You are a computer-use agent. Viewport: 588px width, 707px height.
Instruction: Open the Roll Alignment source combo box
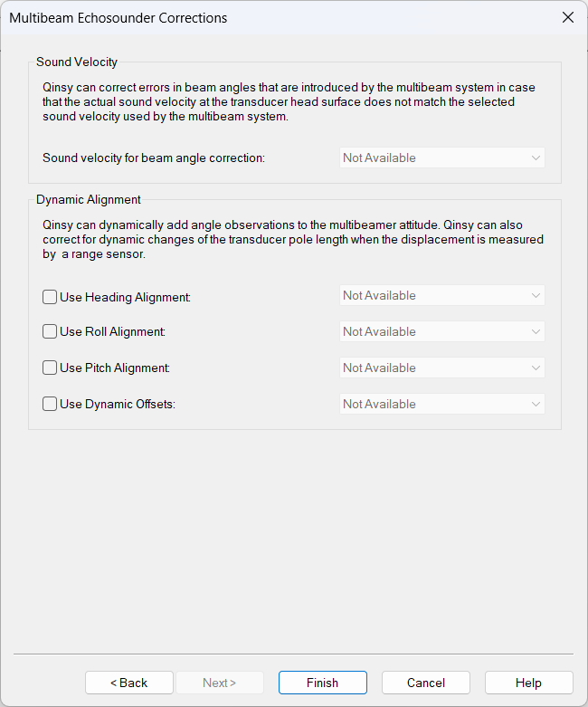[x=442, y=331]
